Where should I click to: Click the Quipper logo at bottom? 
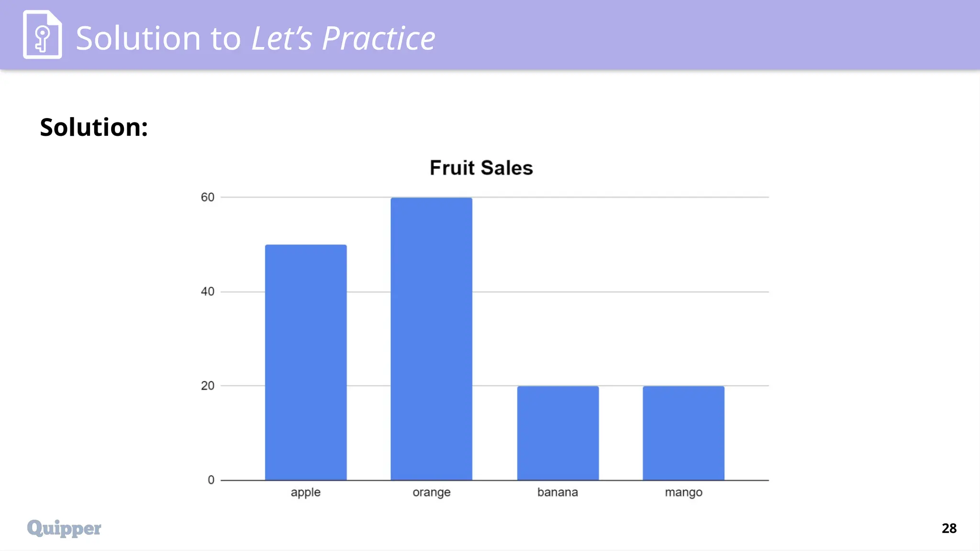click(64, 528)
